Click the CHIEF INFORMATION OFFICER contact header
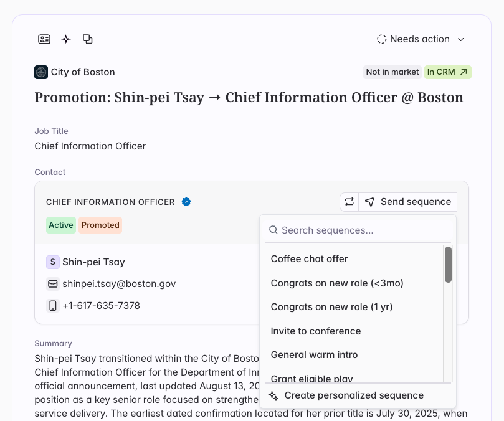504x421 pixels. [x=110, y=202]
